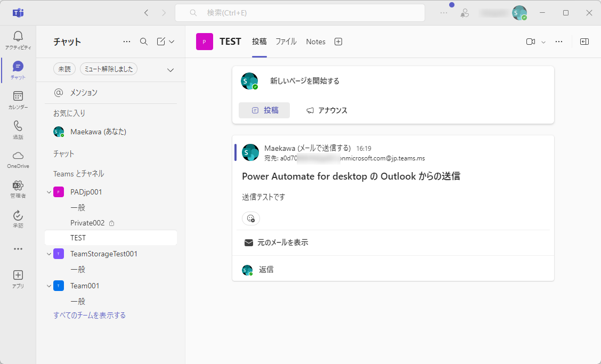Select アナウンス post type button
Image resolution: width=601 pixels, height=364 pixels.
pos(327,110)
